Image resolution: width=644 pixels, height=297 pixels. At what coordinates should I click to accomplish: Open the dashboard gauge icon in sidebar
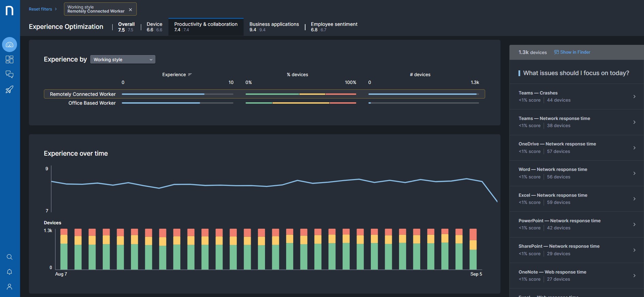[10, 45]
